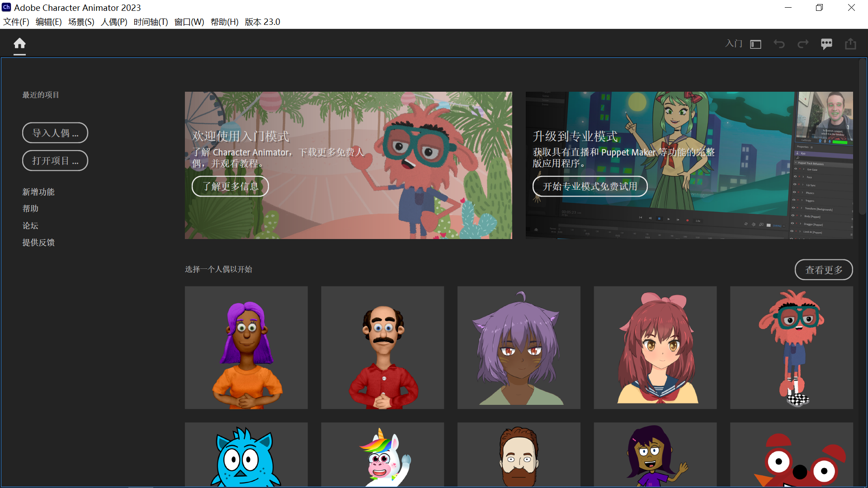
Task: Select the blue cat monster puppet
Action: 246,455
